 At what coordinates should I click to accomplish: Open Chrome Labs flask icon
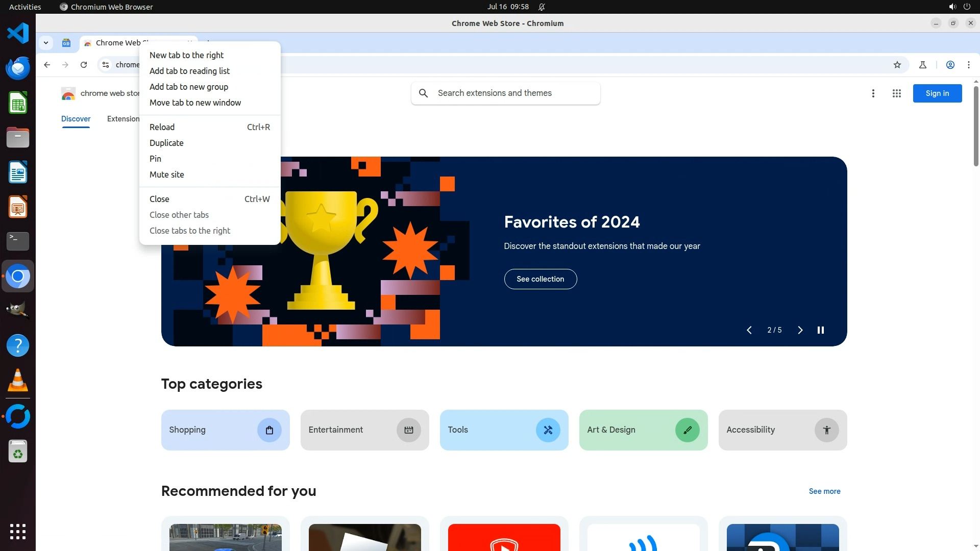pyautogui.click(x=923, y=65)
